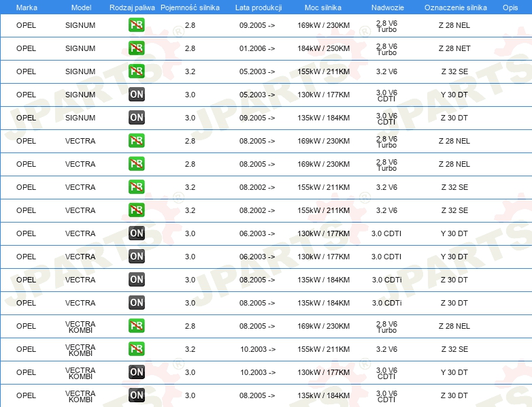
Task: Click Z 28 NEL in the VECTRA KOMBI row
Action: (454, 326)
